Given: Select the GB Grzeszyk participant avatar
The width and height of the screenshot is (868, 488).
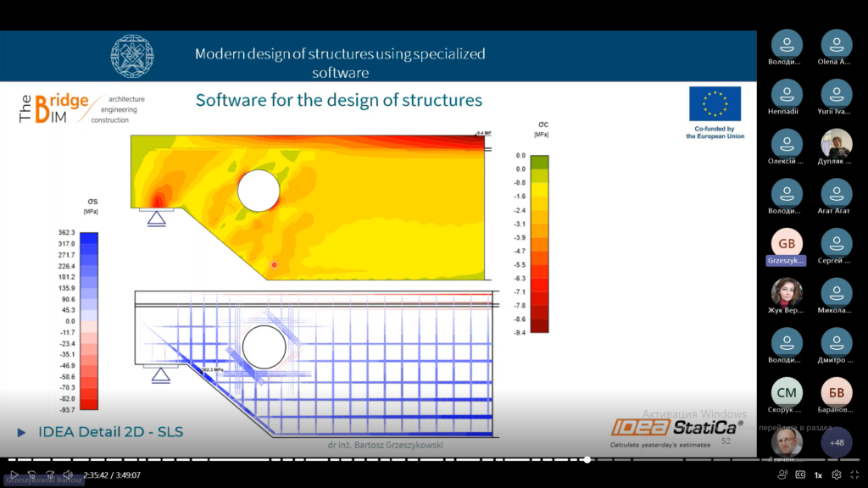Looking at the screenshot, I should coord(787,242).
